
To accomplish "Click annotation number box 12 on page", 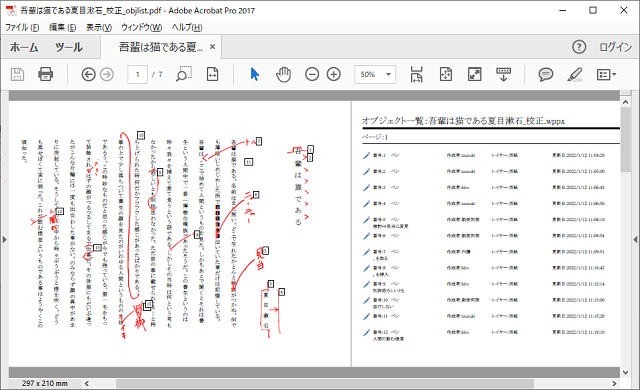I will pos(60,211).
